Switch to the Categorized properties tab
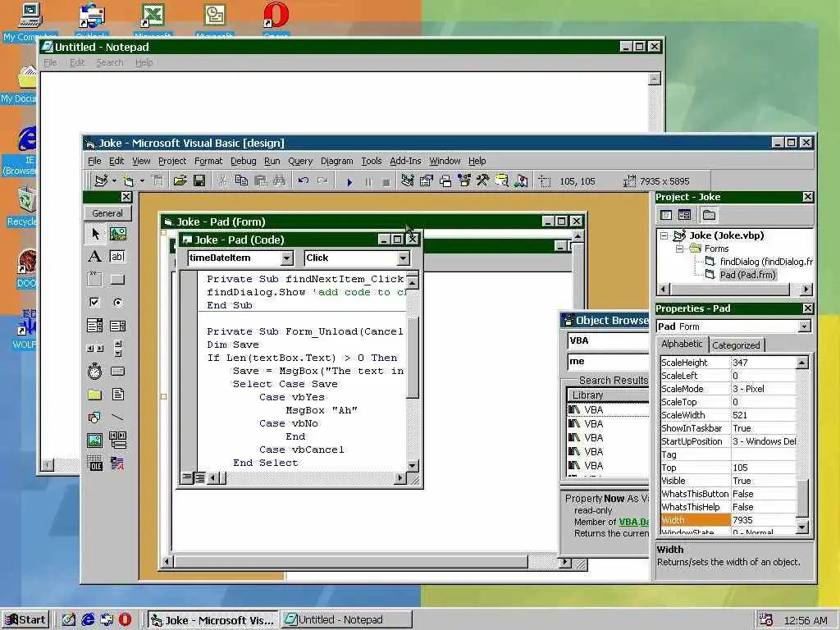The height and width of the screenshot is (630, 840). [x=736, y=345]
